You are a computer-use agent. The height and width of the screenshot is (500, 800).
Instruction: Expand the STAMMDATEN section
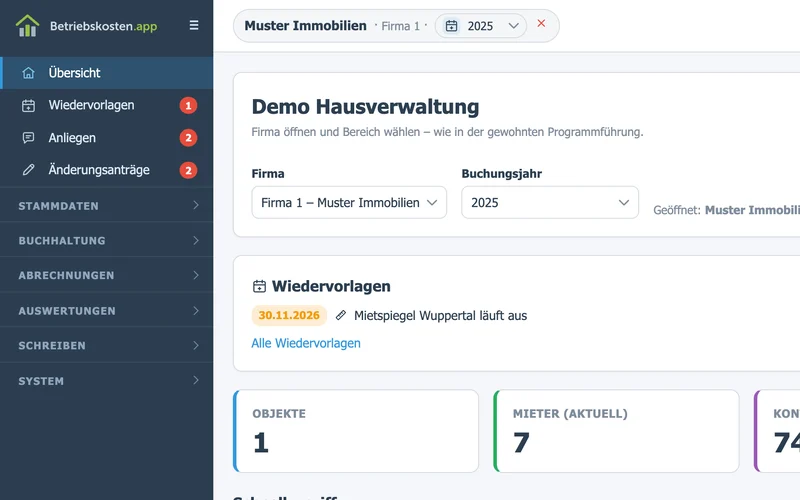coord(107,206)
